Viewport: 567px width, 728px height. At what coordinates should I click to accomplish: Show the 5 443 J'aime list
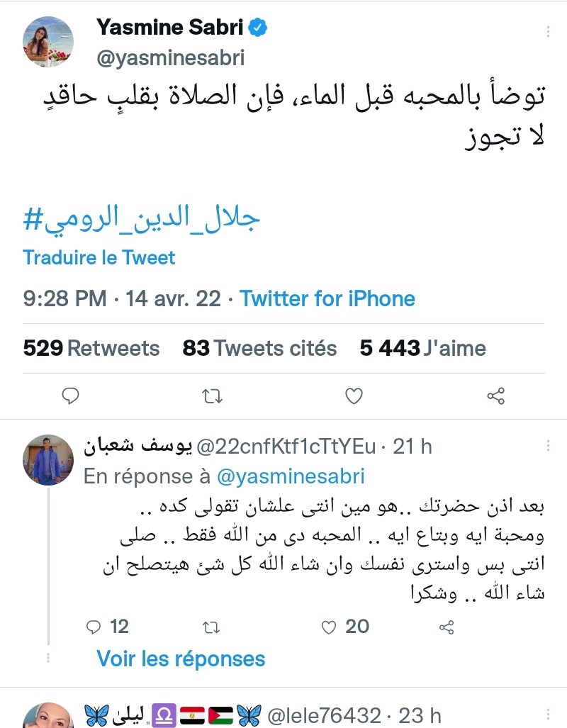[422, 348]
